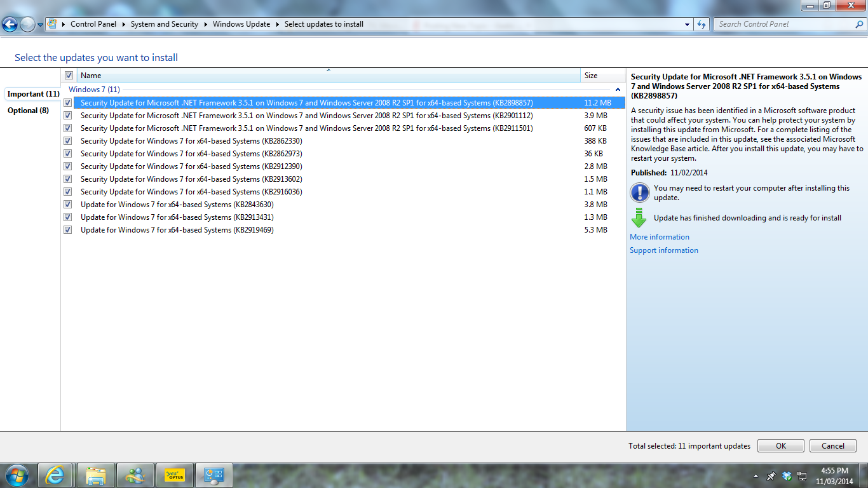
Task: Select the Important (11) tab
Action: (x=33, y=94)
